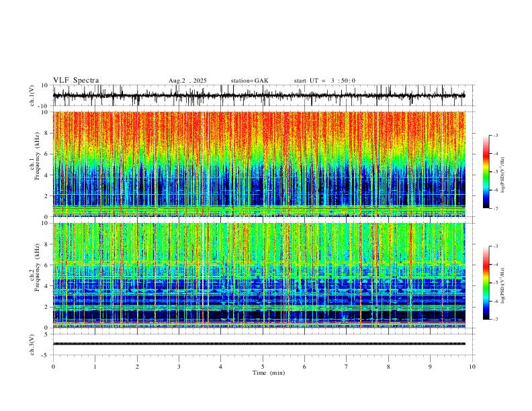Click the "-3" tick on the ch.1 color bar
The image size is (532, 411).
coord(496,136)
